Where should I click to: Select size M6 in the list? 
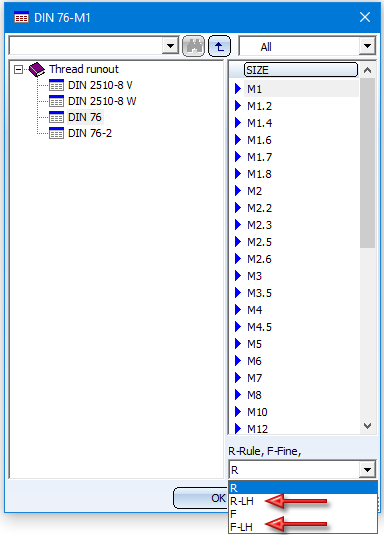[254, 361]
